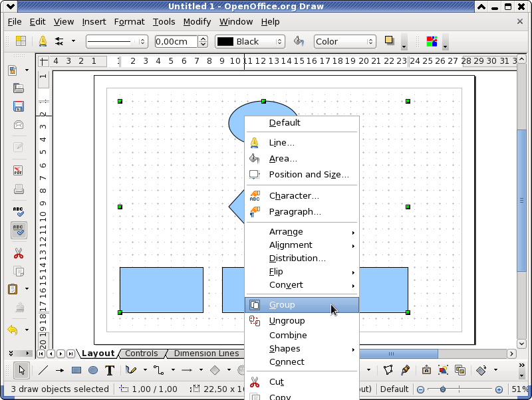Select Combine in context menu

tap(302, 336)
